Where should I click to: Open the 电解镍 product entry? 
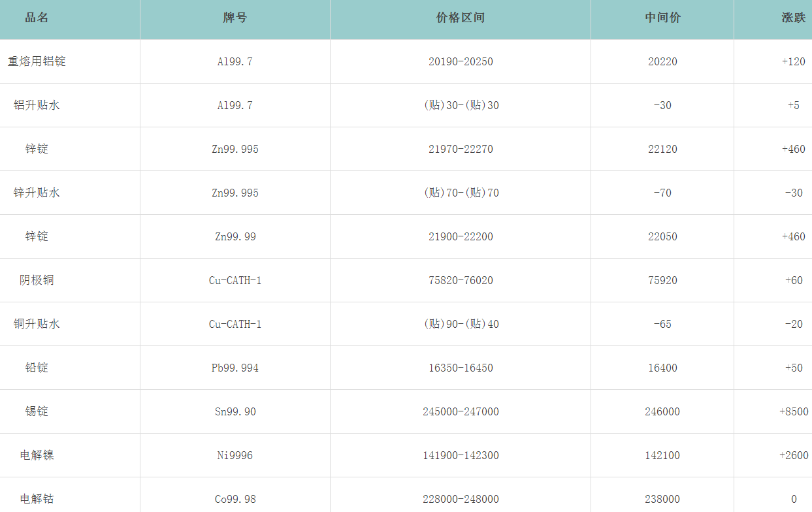[x=37, y=455]
